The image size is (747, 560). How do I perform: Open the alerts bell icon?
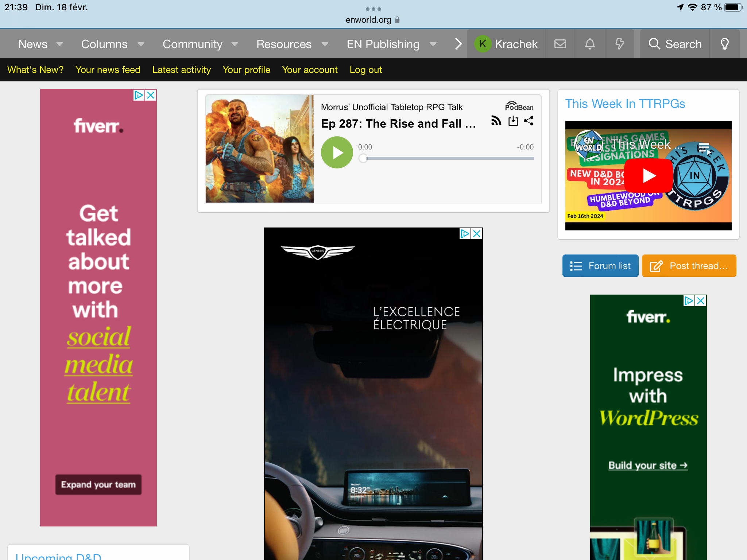click(x=590, y=44)
